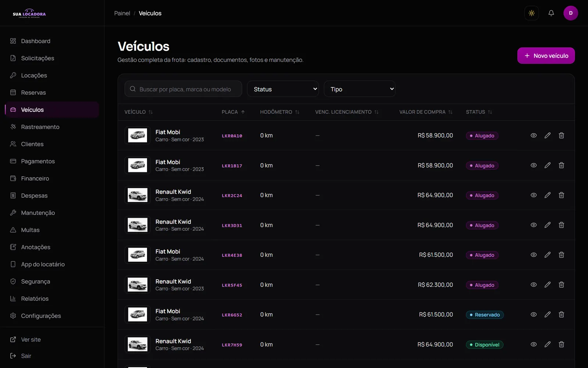
Task: Sort by Valor de Compra column
Action: tap(426, 112)
